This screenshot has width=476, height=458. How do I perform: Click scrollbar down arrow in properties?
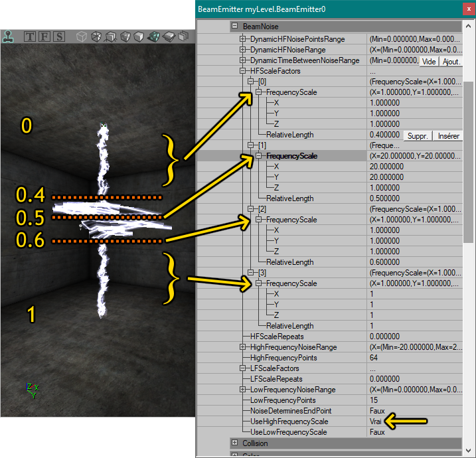468,451
